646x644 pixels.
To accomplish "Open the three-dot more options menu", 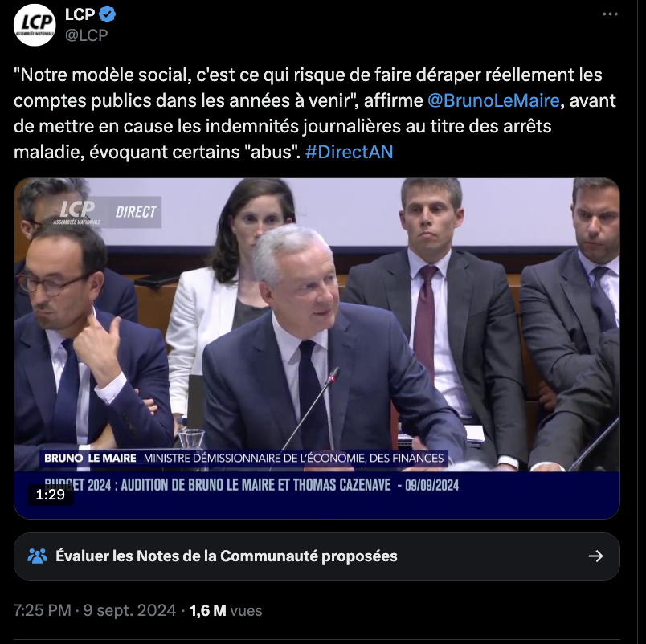I will tap(610, 14).
